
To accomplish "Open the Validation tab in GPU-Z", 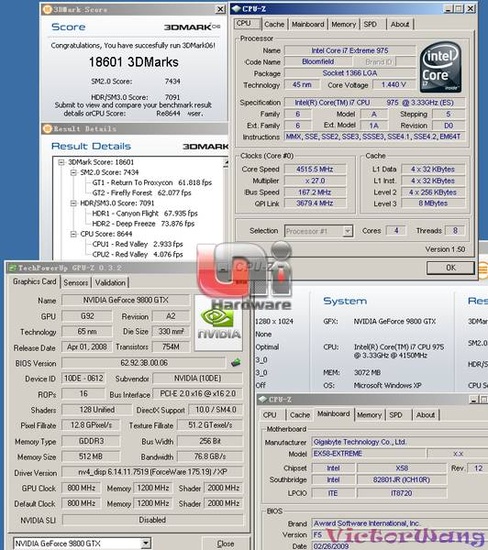I will [x=110, y=283].
